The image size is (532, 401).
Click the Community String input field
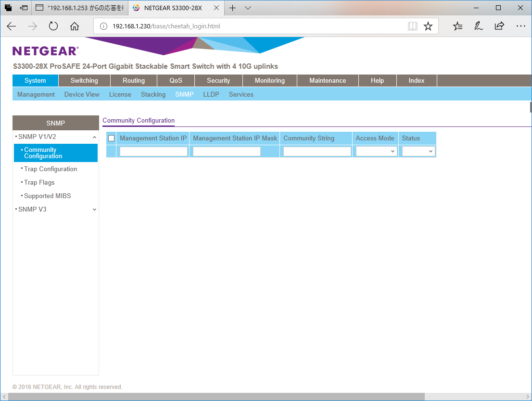pyautogui.click(x=317, y=151)
